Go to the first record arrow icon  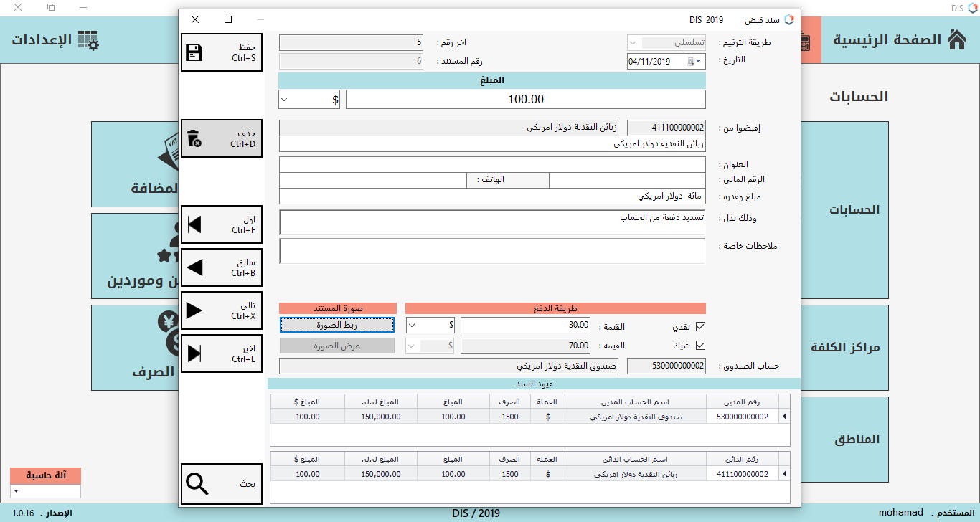pyautogui.click(x=194, y=224)
